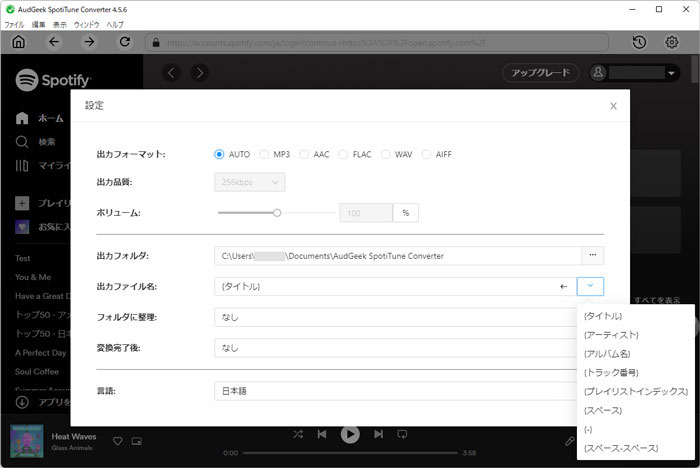The width and height of the screenshot is (700, 468).
Task: Select AAC output format
Action: (x=304, y=155)
